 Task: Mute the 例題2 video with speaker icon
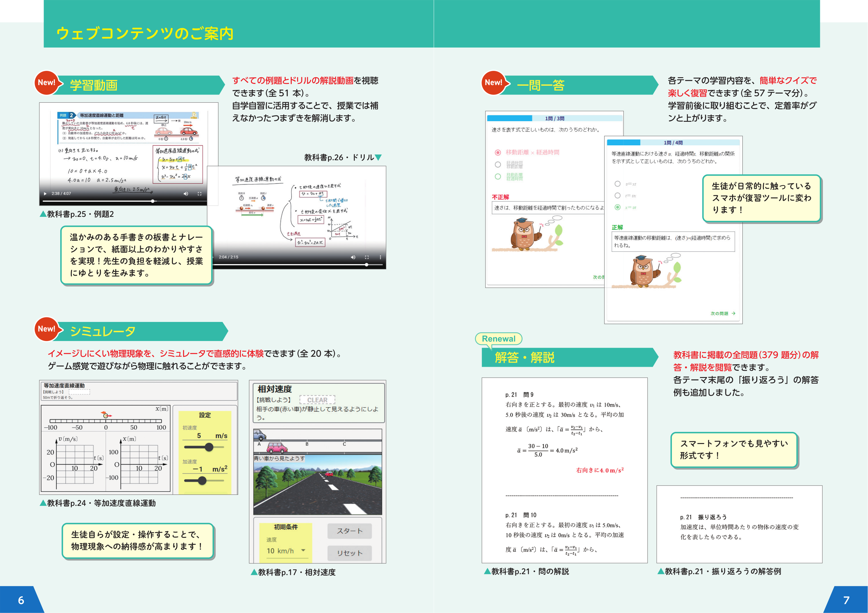click(x=186, y=194)
